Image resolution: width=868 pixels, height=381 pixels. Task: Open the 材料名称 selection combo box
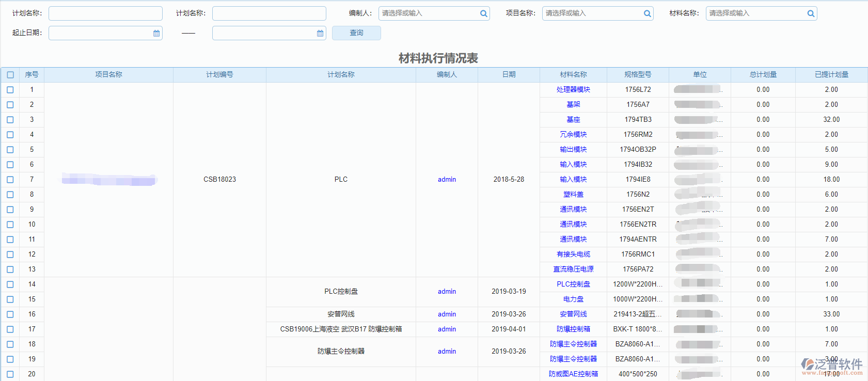click(756, 13)
